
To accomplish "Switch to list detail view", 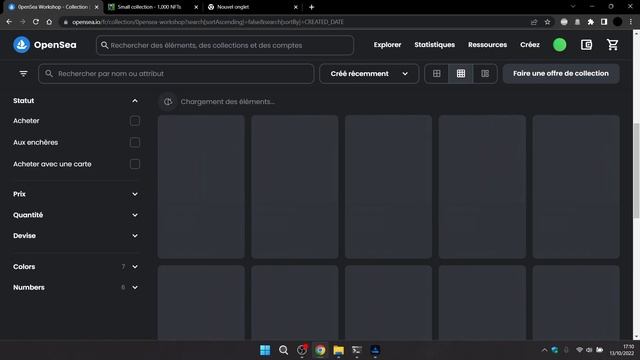I will tap(485, 73).
